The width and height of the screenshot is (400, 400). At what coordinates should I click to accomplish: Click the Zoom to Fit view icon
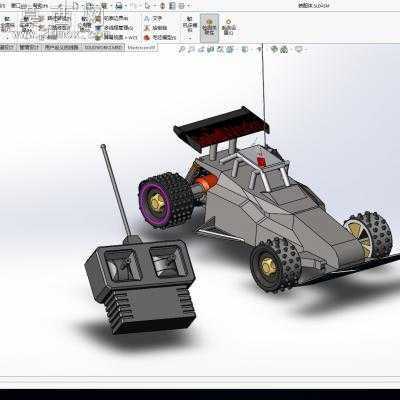click(182, 50)
